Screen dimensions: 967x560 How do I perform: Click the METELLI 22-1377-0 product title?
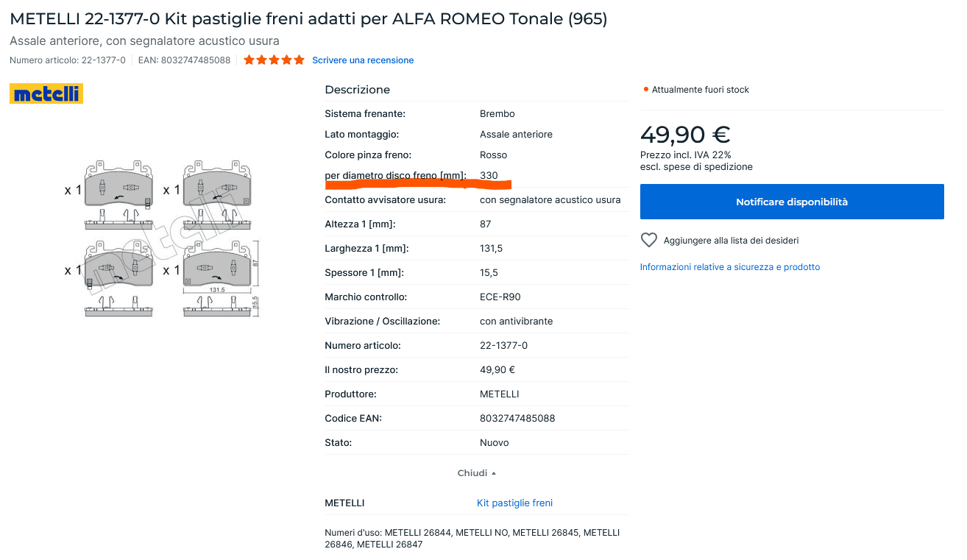point(308,19)
